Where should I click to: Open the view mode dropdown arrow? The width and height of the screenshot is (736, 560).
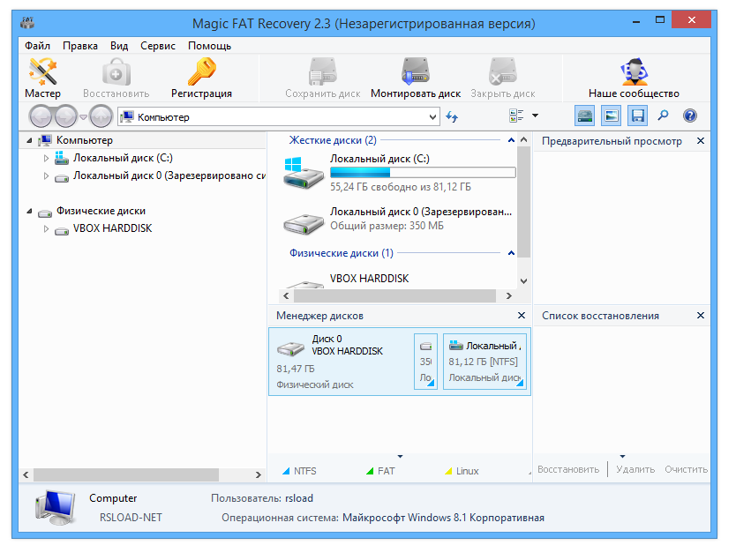(535, 116)
